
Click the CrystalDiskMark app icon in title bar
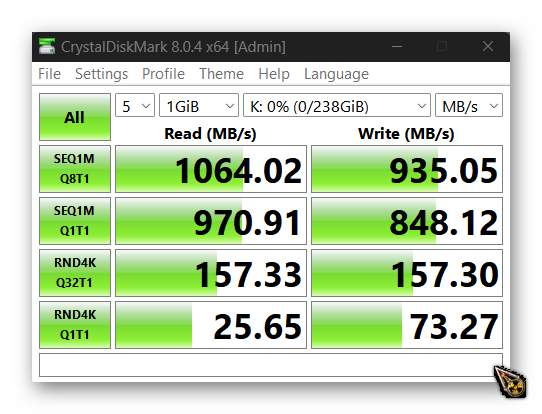coord(47,46)
